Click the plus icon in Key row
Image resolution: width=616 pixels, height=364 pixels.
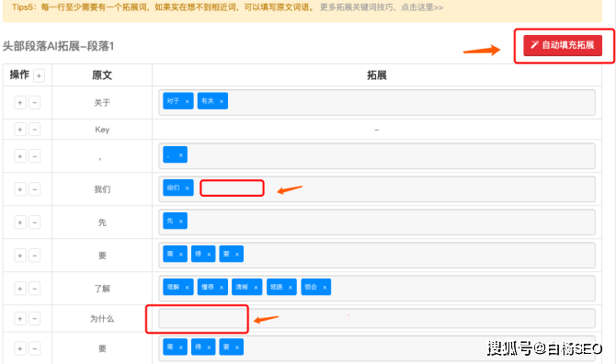click(20, 130)
